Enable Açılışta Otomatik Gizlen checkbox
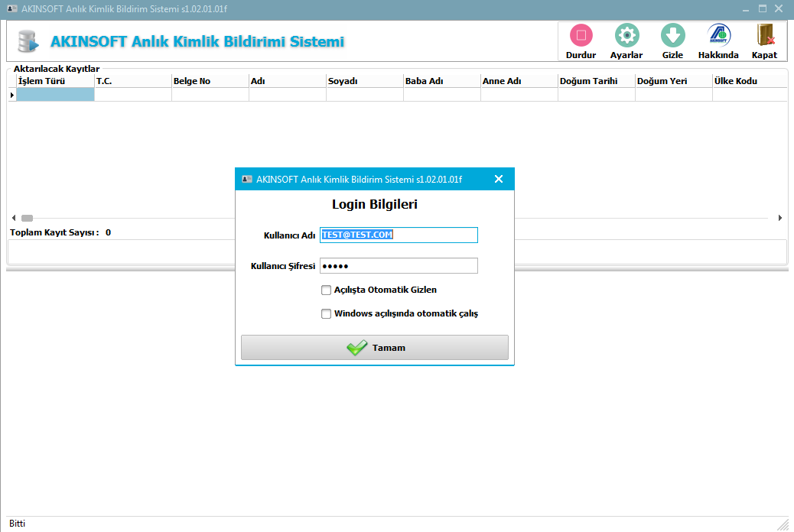The height and width of the screenshot is (532, 794). (x=326, y=290)
